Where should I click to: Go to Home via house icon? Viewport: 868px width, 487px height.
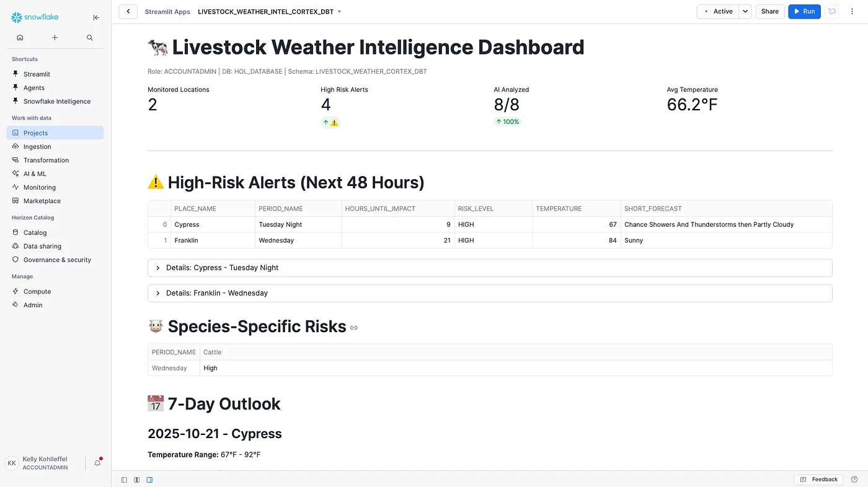pos(20,38)
